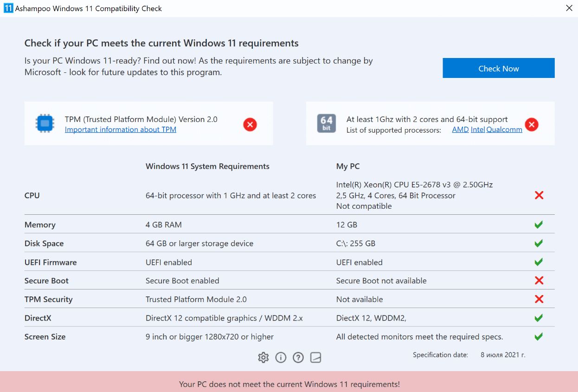This screenshot has height=392, width=578.
Task: Click '64 GB or larger storage device' requirement
Action: click(x=199, y=244)
